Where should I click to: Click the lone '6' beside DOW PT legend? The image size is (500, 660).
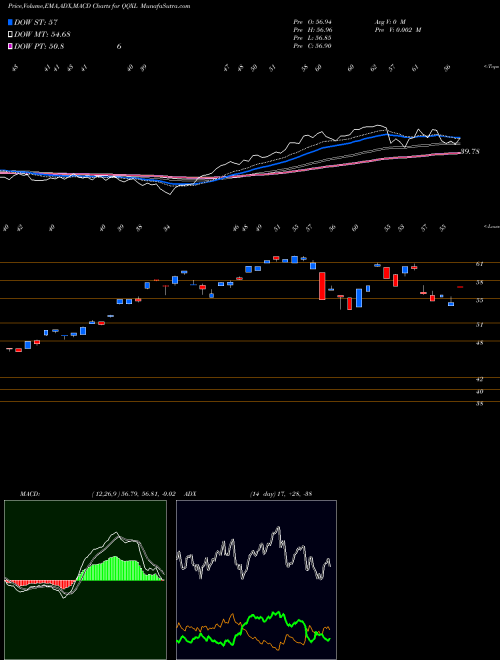119,46
